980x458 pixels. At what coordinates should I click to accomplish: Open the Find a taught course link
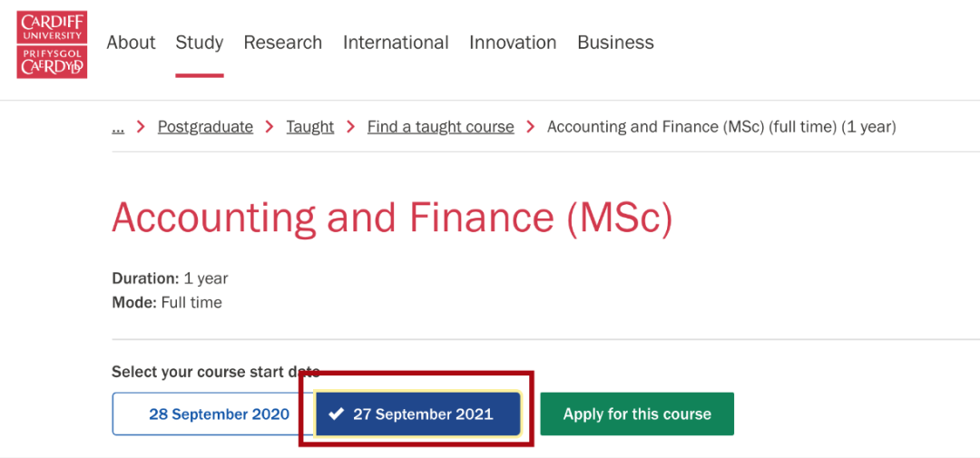pyautogui.click(x=440, y=127)
